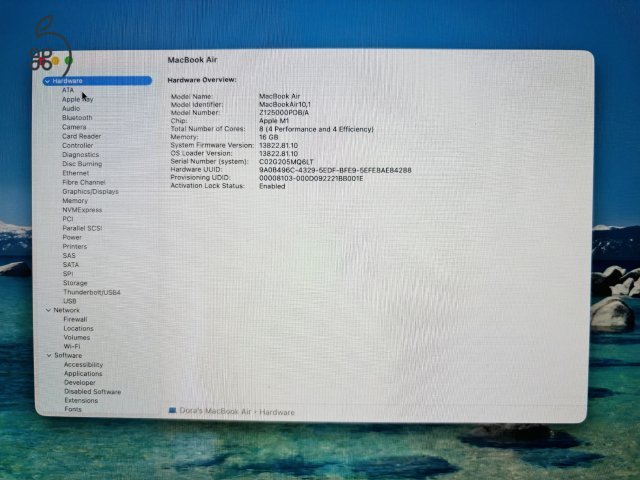The image size is (640, 480).
Task: Click the Model Number value Z125000PDB/A
Action: 284,113
